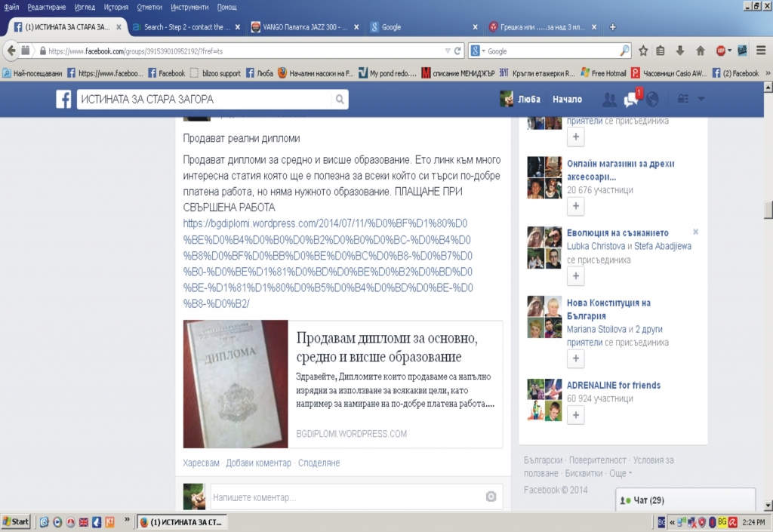Go to Начало in the Facebook header
Screen dimensions: 773x532
(567, 99)
